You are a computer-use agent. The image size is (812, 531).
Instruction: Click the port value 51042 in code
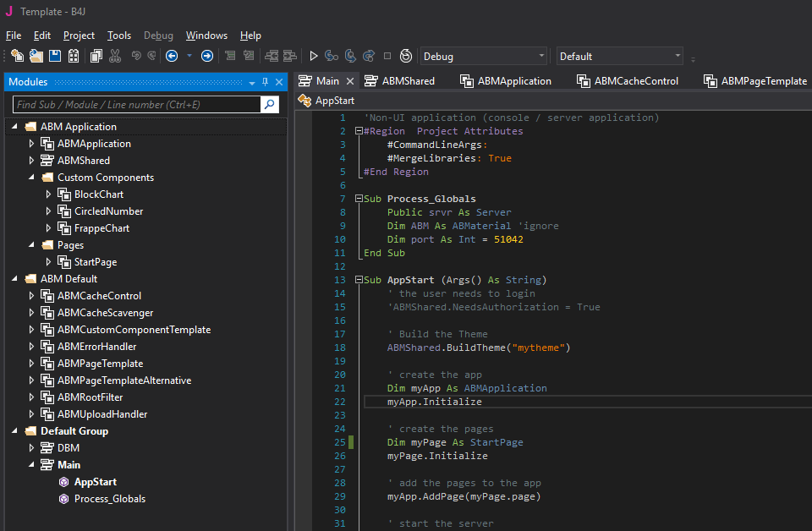(x=508, y=239)
